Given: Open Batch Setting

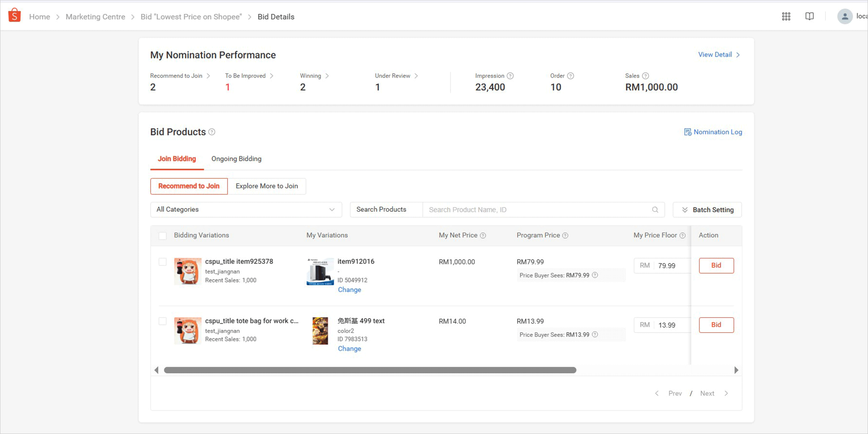Looking at the screenshot, I should tap(707, 210).
